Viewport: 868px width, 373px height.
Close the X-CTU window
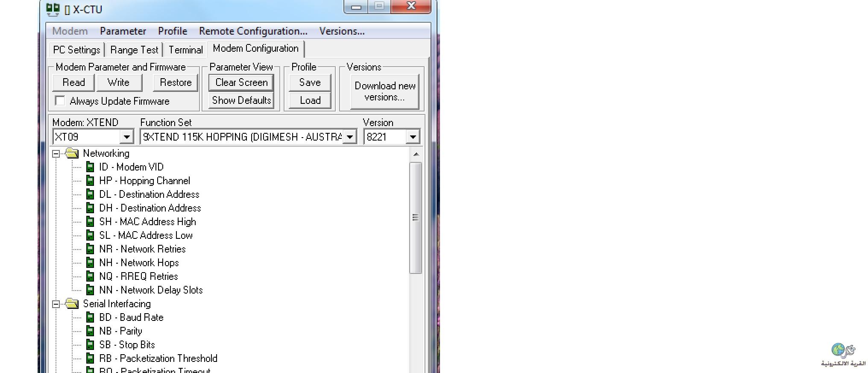411,6
